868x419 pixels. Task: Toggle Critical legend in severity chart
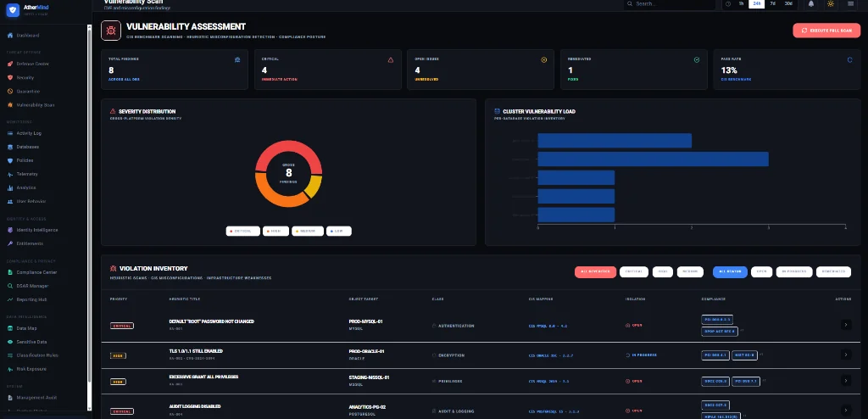tap(243, 231)
